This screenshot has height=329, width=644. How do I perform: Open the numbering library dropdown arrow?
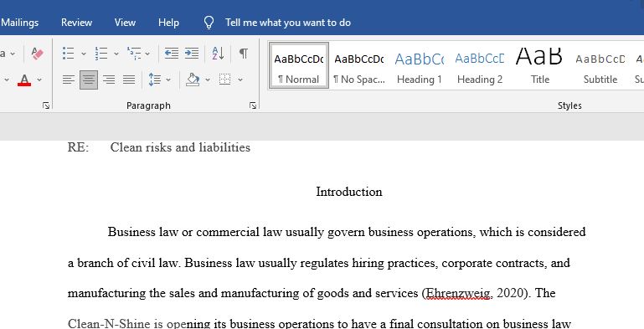(116, 54)
